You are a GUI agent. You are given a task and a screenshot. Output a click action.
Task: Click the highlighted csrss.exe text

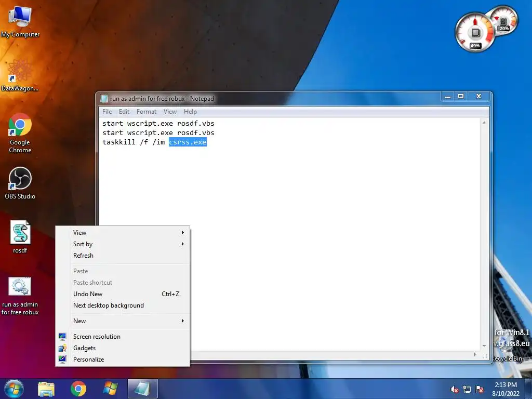coord(188,142)
